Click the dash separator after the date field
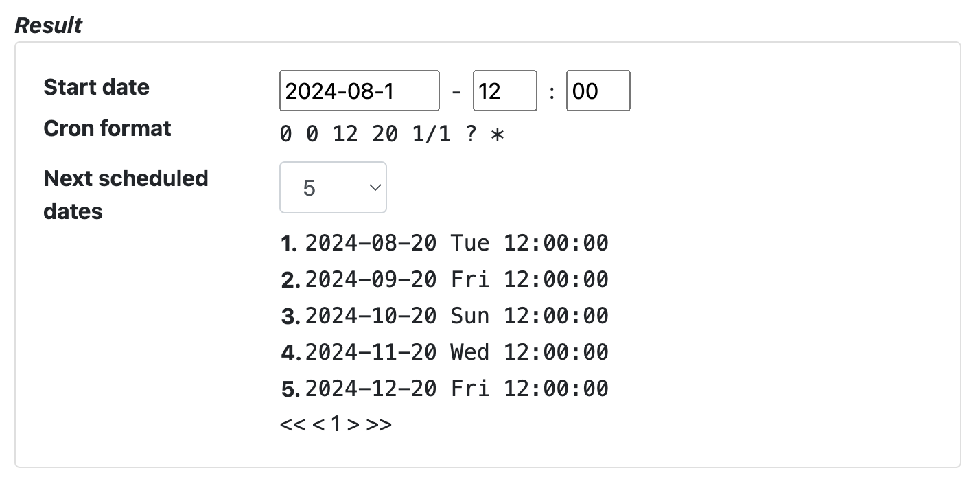Screen dimensions: 980x486 tap(456, 91)
